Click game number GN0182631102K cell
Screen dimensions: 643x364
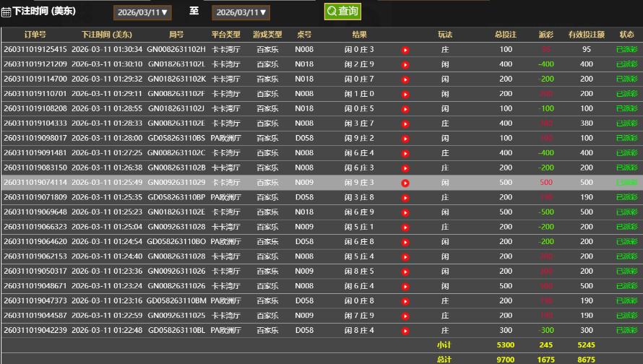pos(176,79)
